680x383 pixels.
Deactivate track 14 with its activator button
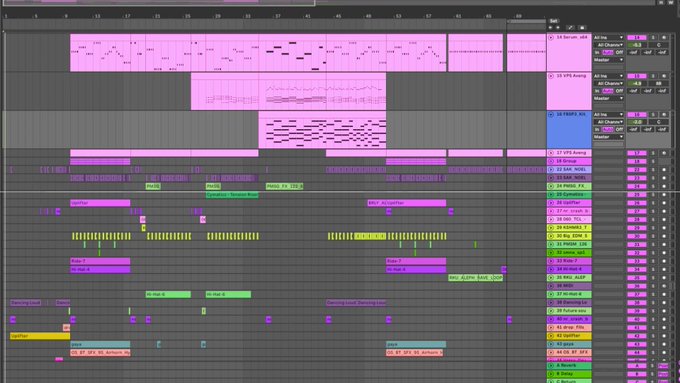637,37
